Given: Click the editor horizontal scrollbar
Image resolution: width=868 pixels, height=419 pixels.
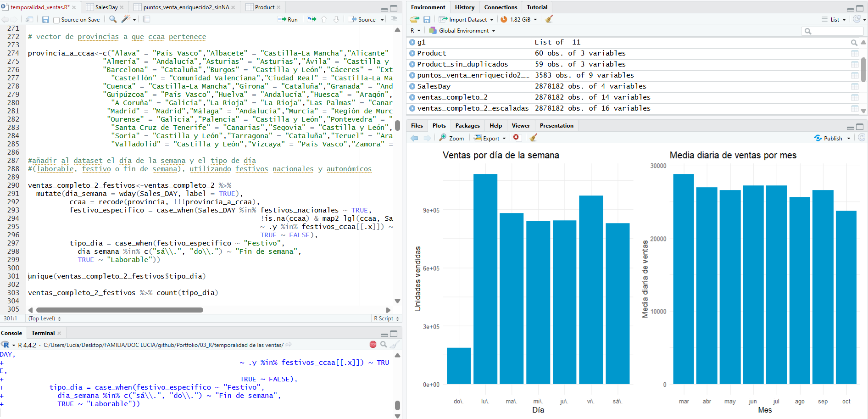Looking at the screenshot, I should click(119, 310).
